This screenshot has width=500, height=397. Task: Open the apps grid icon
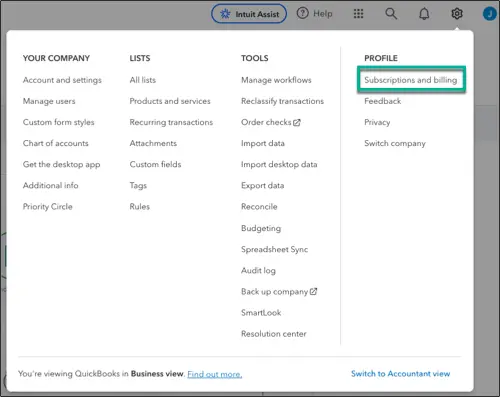tap(358, 14)
